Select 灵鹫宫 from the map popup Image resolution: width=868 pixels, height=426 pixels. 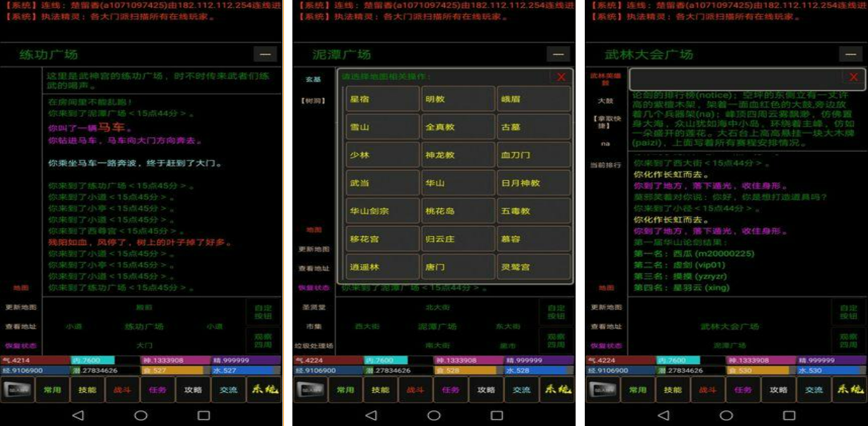[533, 267]
